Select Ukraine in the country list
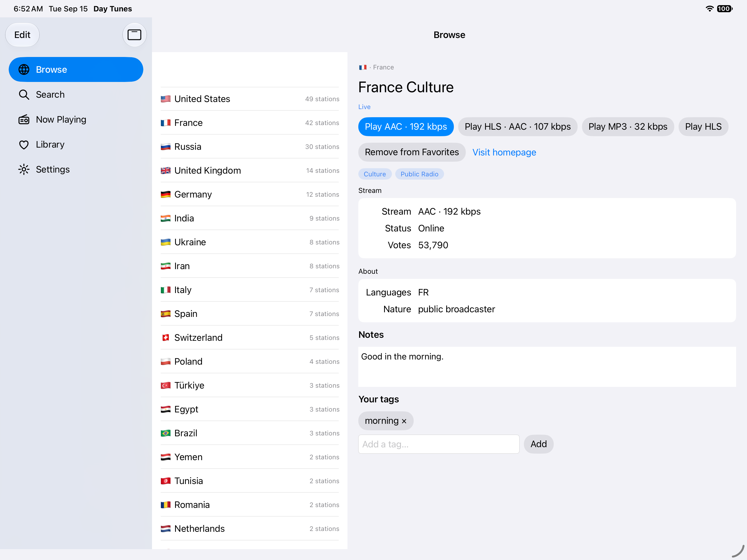 pyautogui.click(x=250, y=242)
